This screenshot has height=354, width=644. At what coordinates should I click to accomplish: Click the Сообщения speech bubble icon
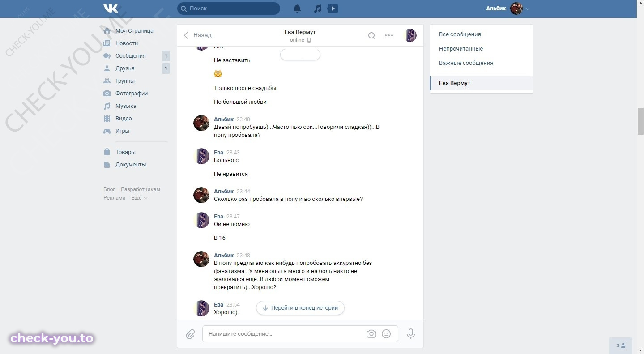click(x=107, y=56)
